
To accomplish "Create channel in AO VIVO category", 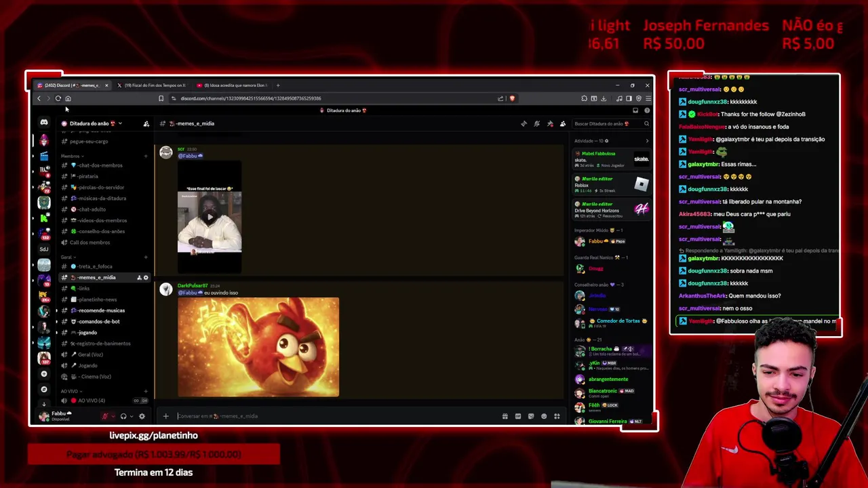I will tap(146, 391).
